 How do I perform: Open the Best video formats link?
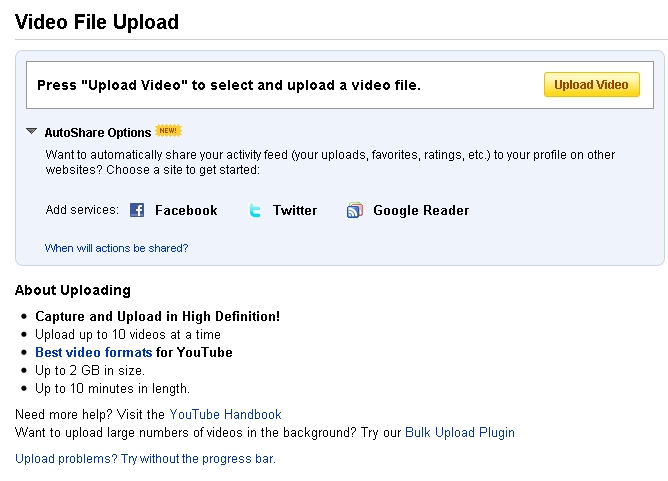coord(94,352)
